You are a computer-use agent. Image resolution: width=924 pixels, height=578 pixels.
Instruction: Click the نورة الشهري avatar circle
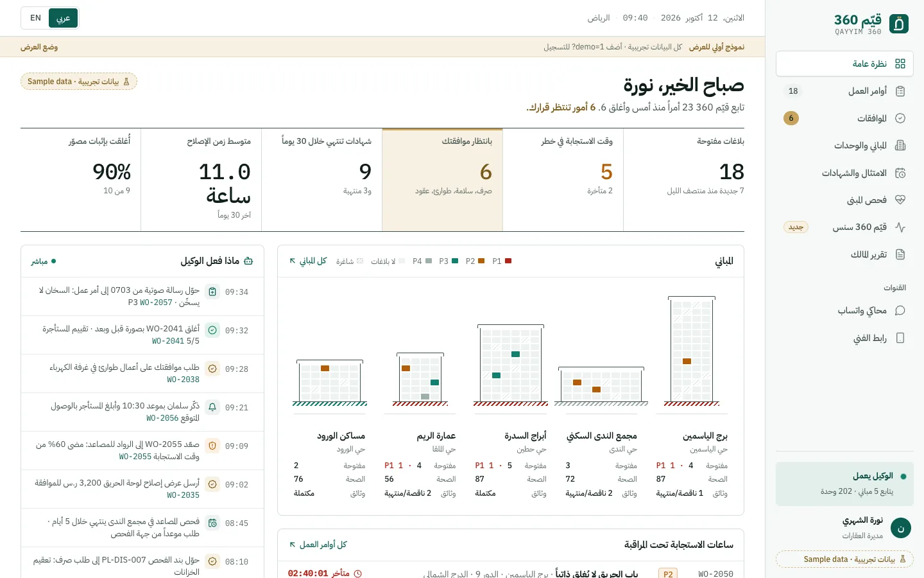(901, 528)
